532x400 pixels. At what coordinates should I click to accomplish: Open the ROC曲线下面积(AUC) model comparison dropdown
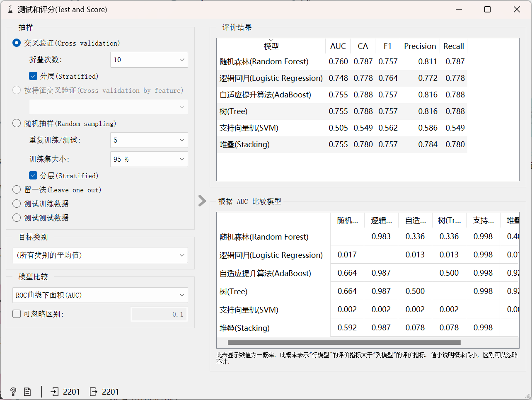pyautogui.click(x=100, y=295)
